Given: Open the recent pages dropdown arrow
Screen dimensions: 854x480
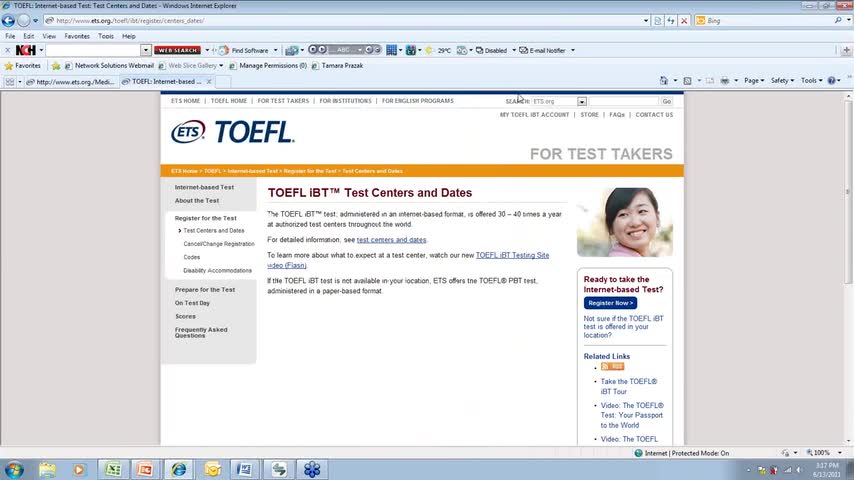Looking at the screenshot, I should click(35, 21).
